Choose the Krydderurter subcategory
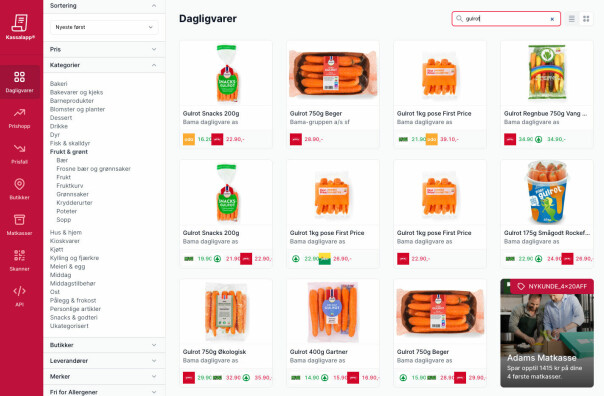The image size is (604, 396). coord(74,203)
